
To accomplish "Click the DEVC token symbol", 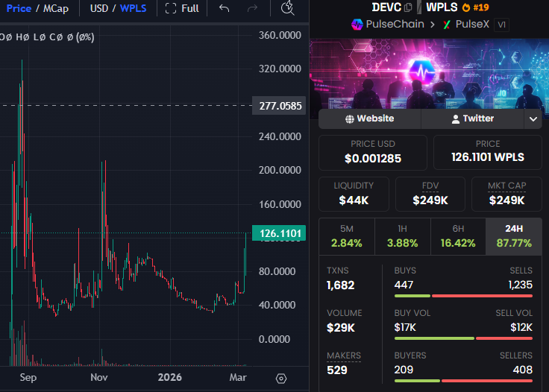I will 386,7.
